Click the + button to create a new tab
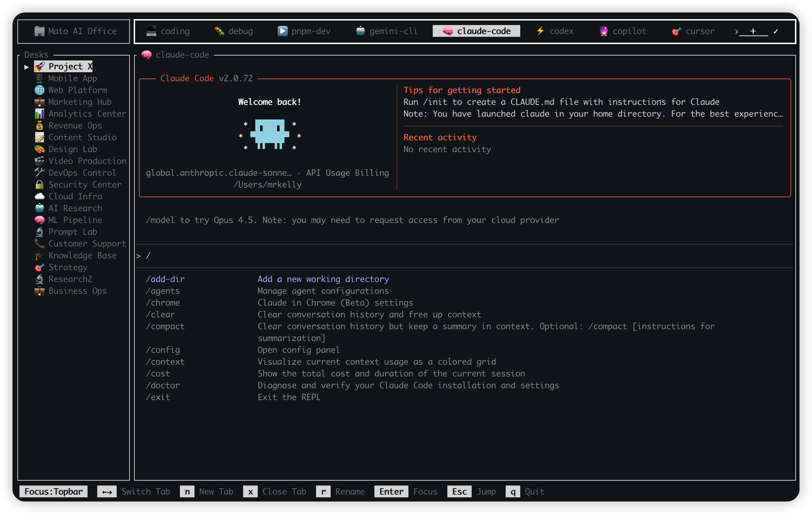Image resolution: width=812 pixels, height=514 pixels. (753, 31)
